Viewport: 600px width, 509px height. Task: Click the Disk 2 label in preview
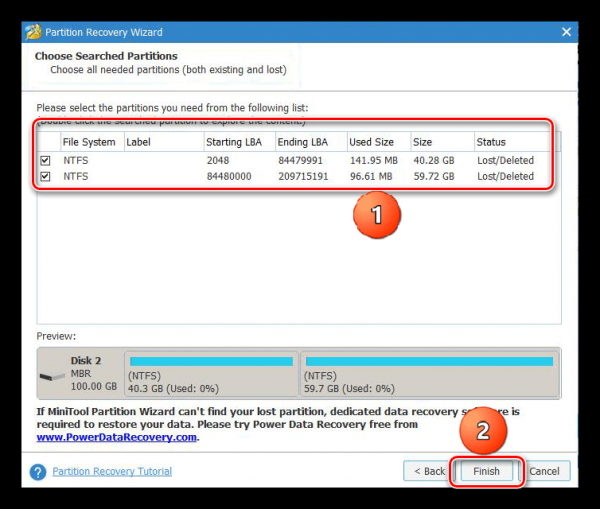pos(86,361)
